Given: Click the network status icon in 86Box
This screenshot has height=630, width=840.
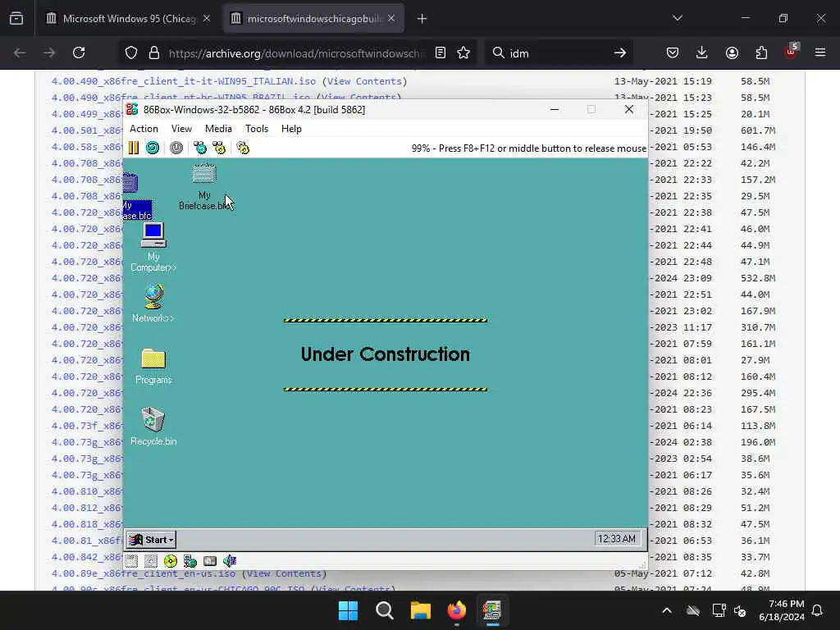Looking at the screenshot, I should coord(190,561).
